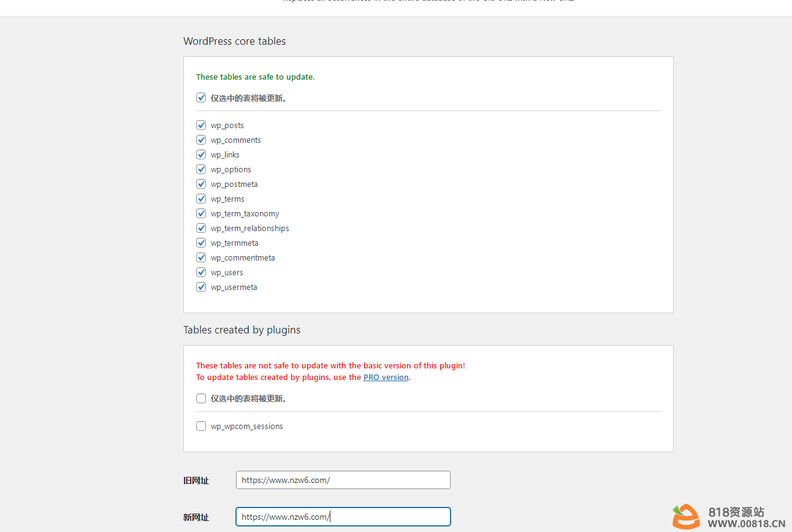Toggle the wp_terms checkbox
Screen dimensions: 792x532
(x=201, y=199)
